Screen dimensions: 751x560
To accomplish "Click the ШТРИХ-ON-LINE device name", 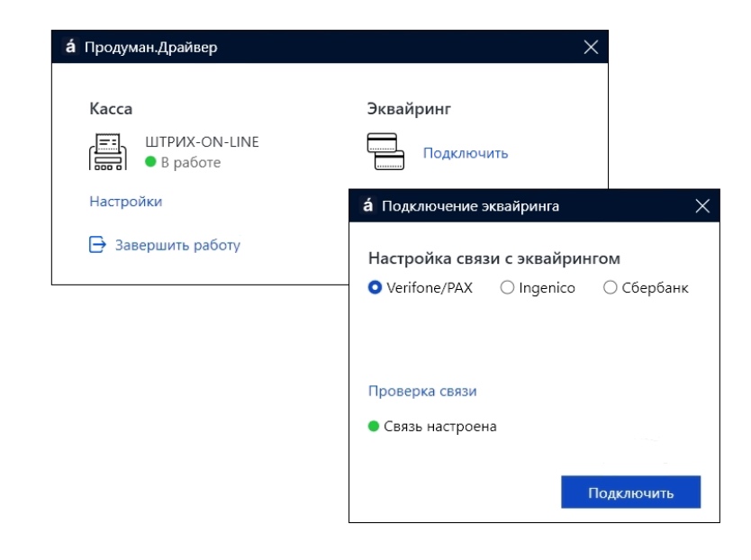I will pyautogui.click(x=202, y=141).
